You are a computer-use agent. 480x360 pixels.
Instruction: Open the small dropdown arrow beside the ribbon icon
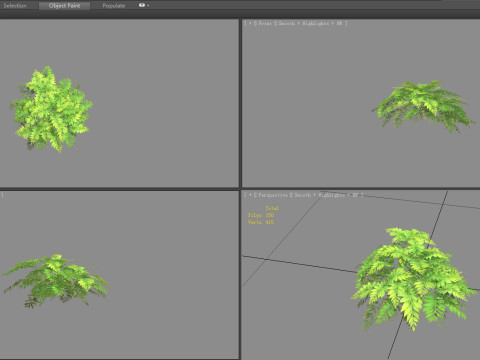coord(148,6)
